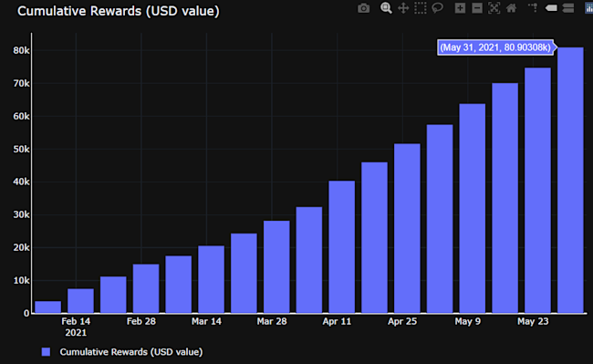Image resolution: width=593 pixels, height=364 pixels.
Task: Zoom in using the plus icon
Action: tap(460, 8)
